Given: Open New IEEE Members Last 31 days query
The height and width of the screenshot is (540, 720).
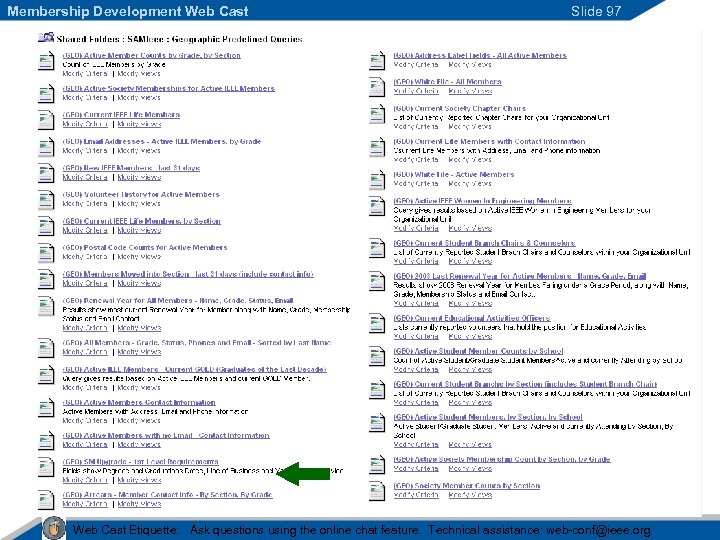Looking at the screenshot, I should point(131,168).
